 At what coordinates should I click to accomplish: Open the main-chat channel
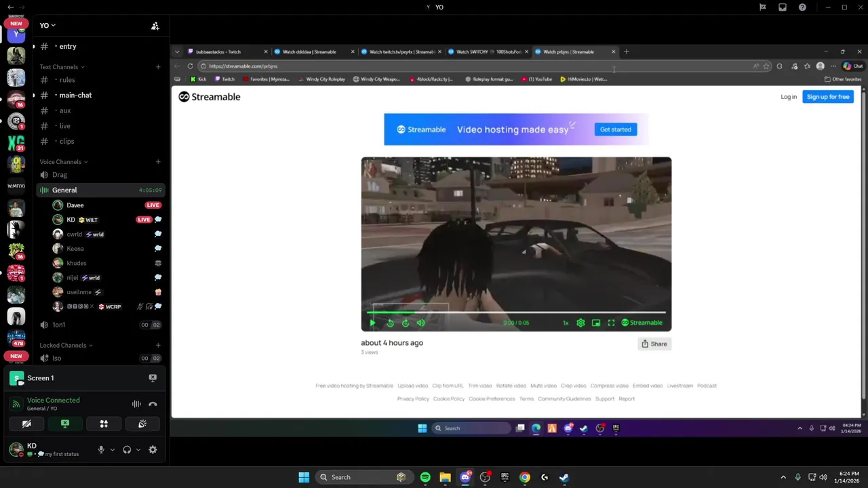[x=100, y=95]
